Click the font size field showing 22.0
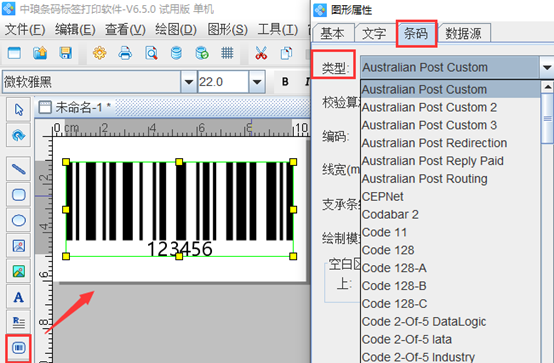Screen dimensions: 554x363 tap(223, 82)
